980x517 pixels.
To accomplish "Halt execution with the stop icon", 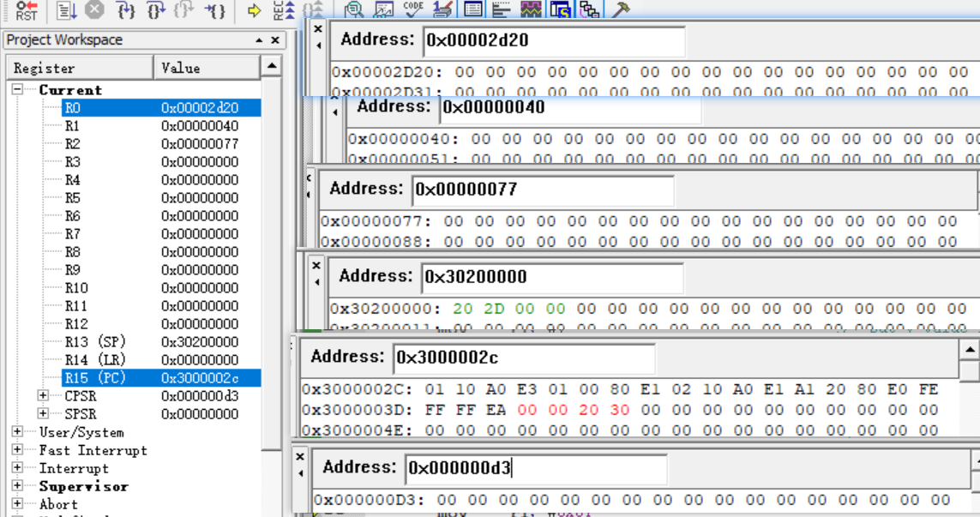I will pos(94,9).
